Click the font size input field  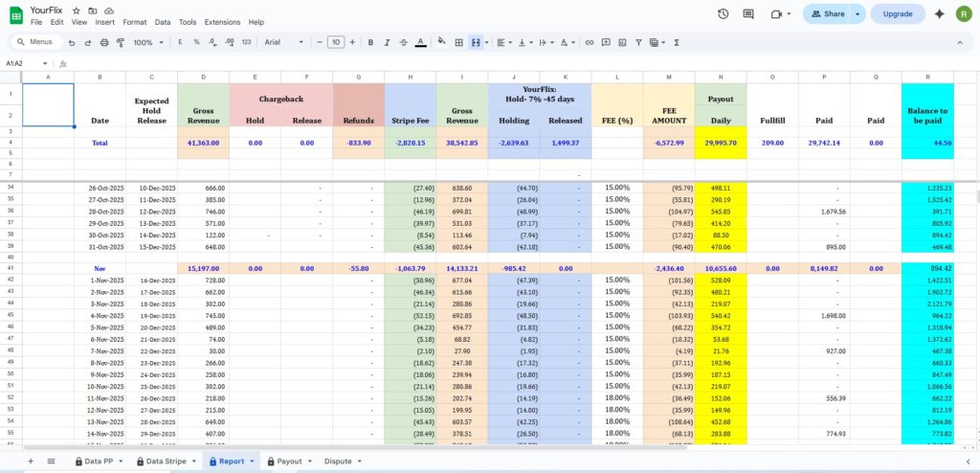coord(335,42)
